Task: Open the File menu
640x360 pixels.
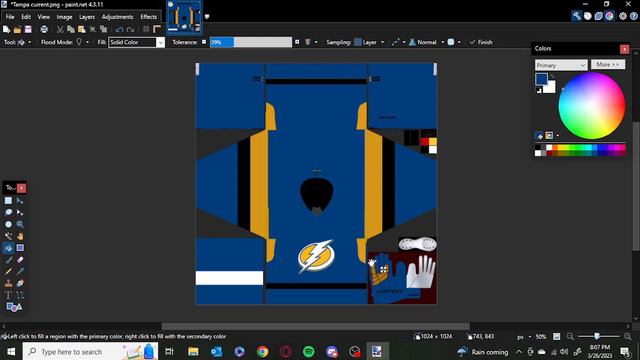Action: tap(10, 17)
